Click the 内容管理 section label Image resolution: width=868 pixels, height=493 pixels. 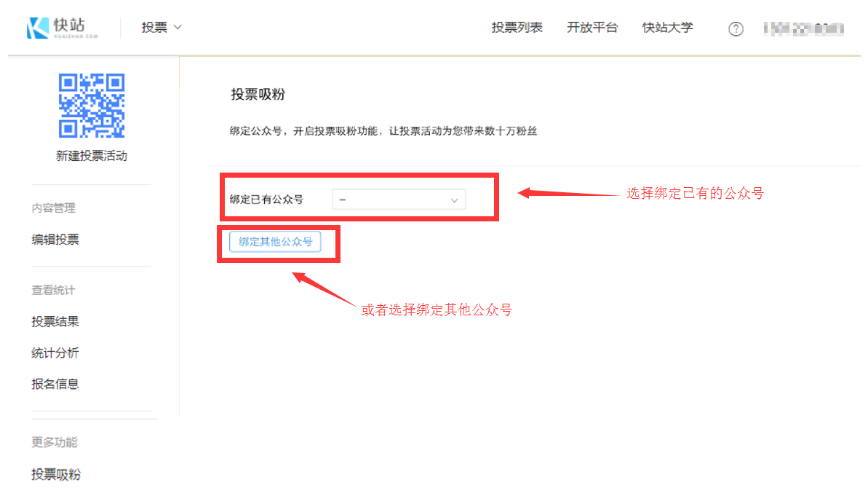(x=53, y=208)
